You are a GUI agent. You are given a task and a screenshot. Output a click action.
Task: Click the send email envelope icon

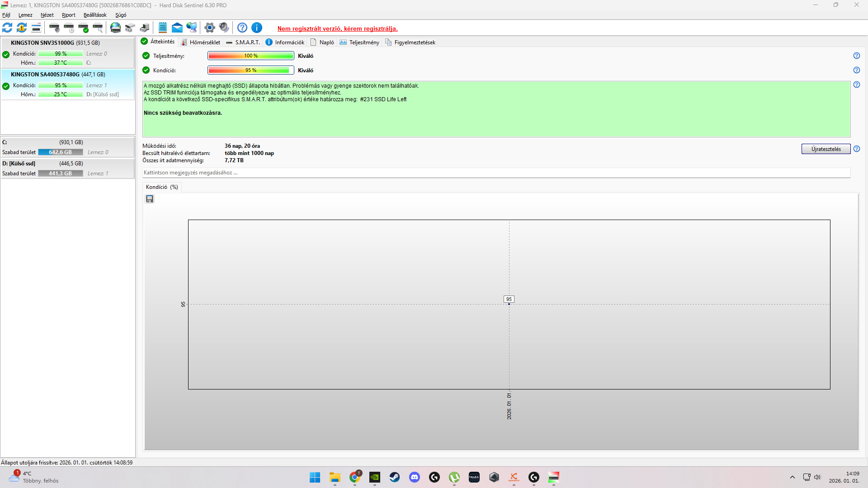[x=177, y=28]
